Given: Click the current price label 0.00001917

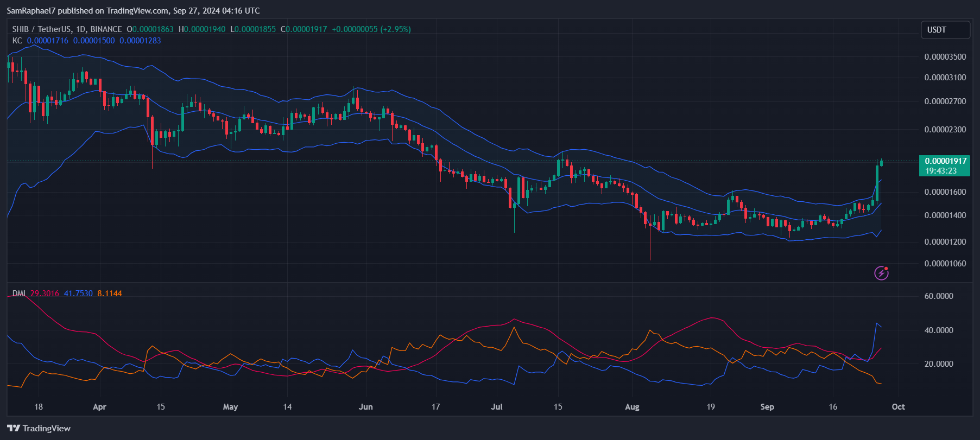Looking at the screenshot, I should [946, 161].
